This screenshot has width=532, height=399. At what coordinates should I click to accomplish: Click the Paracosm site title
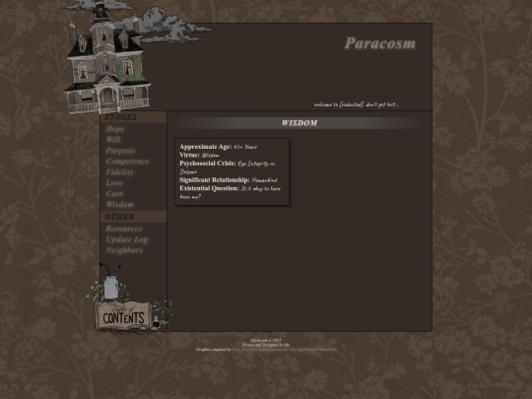(x=380, y=43)
